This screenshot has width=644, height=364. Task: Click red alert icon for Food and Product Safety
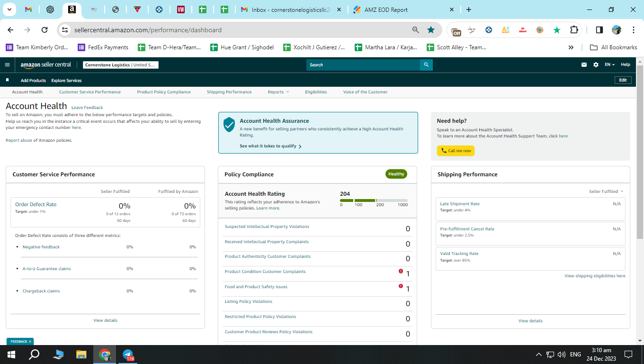(401, 286)
